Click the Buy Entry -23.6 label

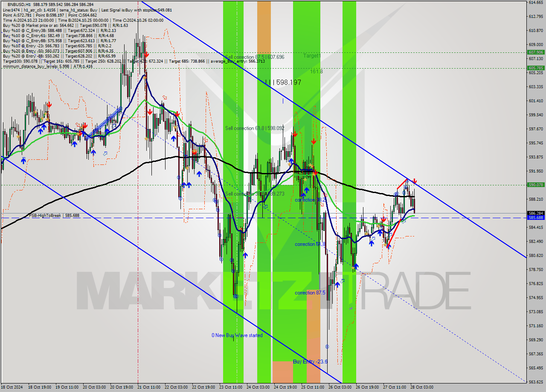(x=310, y=362)
